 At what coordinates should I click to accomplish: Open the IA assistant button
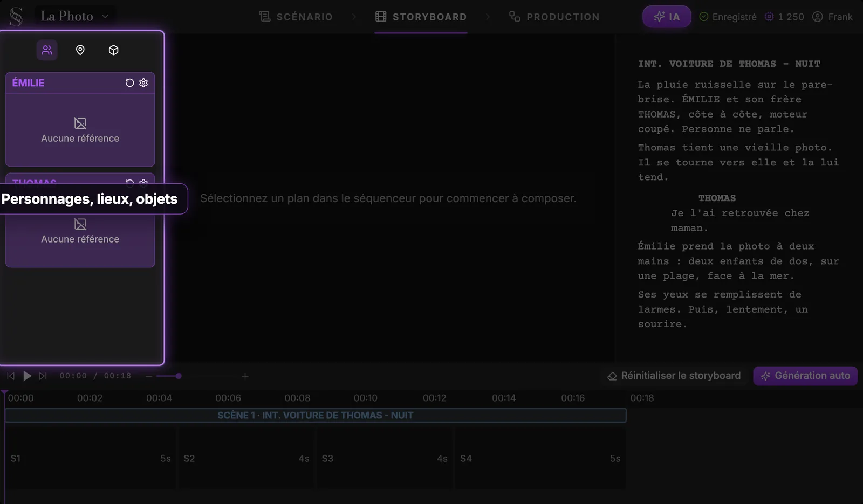tap(667, 17)
